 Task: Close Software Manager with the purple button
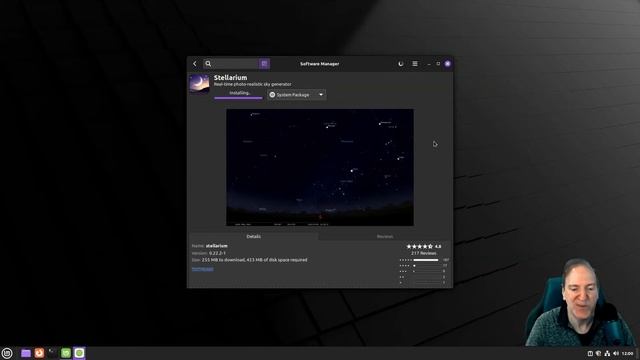point(448,64)
